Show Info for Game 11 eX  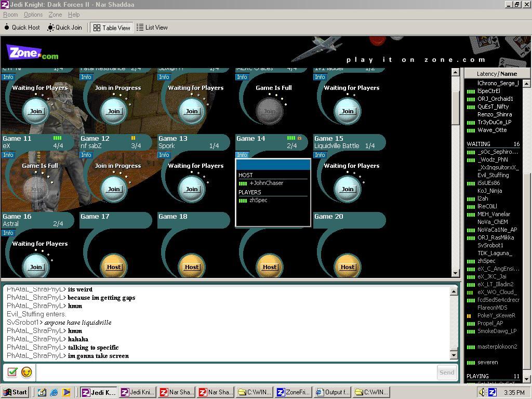[8, 155]
